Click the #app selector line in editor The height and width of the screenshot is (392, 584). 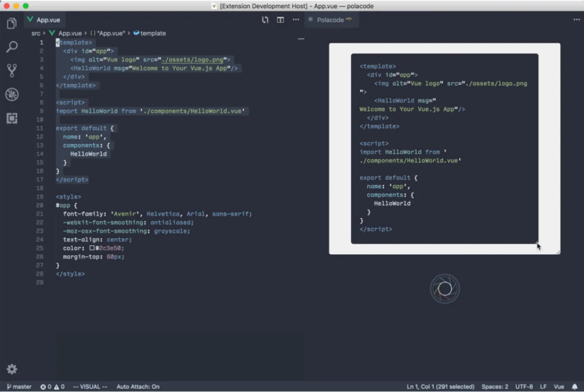(x=67, y=206)
